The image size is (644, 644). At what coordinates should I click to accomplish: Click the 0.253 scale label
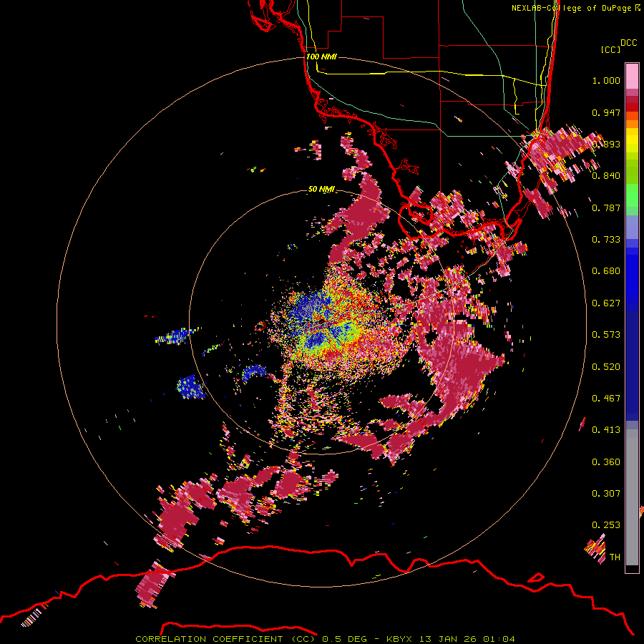coord(606,525)
